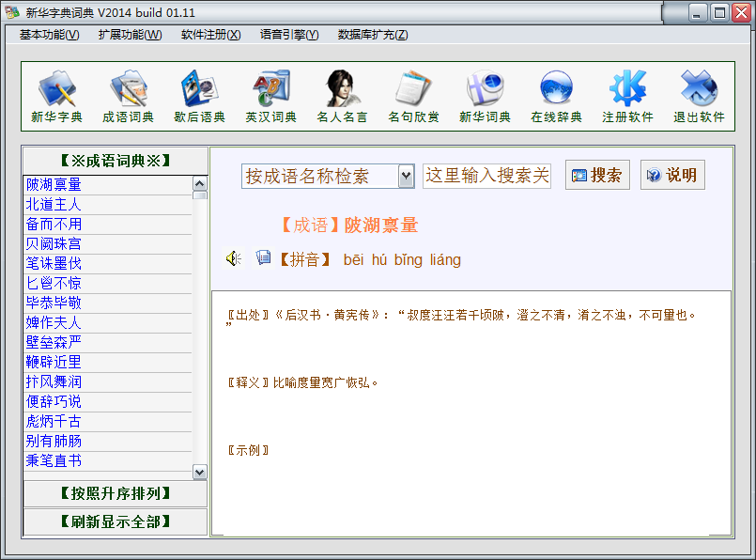Click the idiom list scroll down arrow

(200, 472)
